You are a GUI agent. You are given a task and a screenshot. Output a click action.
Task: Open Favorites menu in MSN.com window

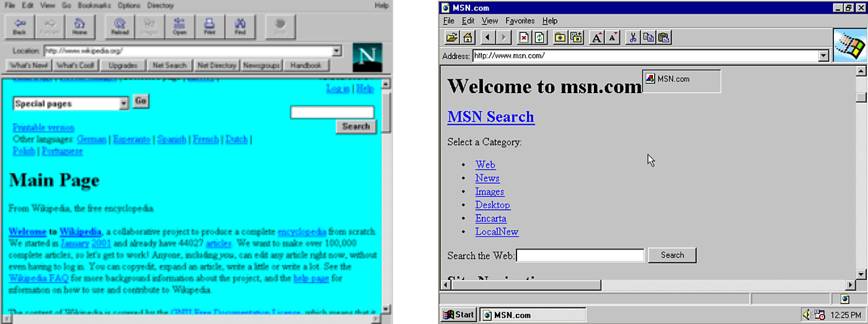[x=521, y=20]
